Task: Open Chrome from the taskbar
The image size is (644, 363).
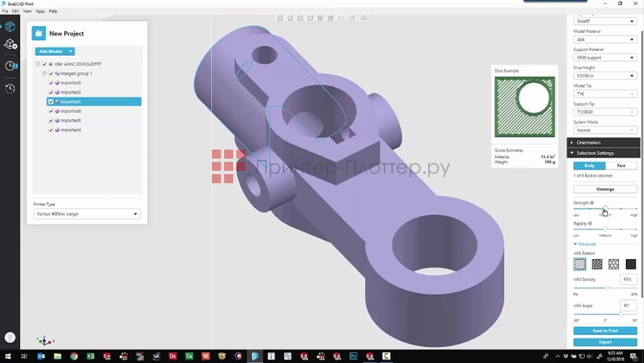Action: pyautogui.click(x=74, y=356)
